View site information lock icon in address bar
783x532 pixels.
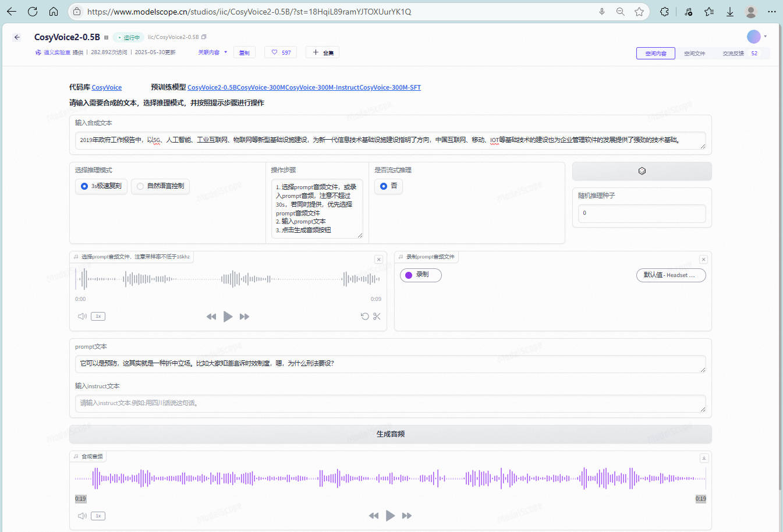pos(77,12)
